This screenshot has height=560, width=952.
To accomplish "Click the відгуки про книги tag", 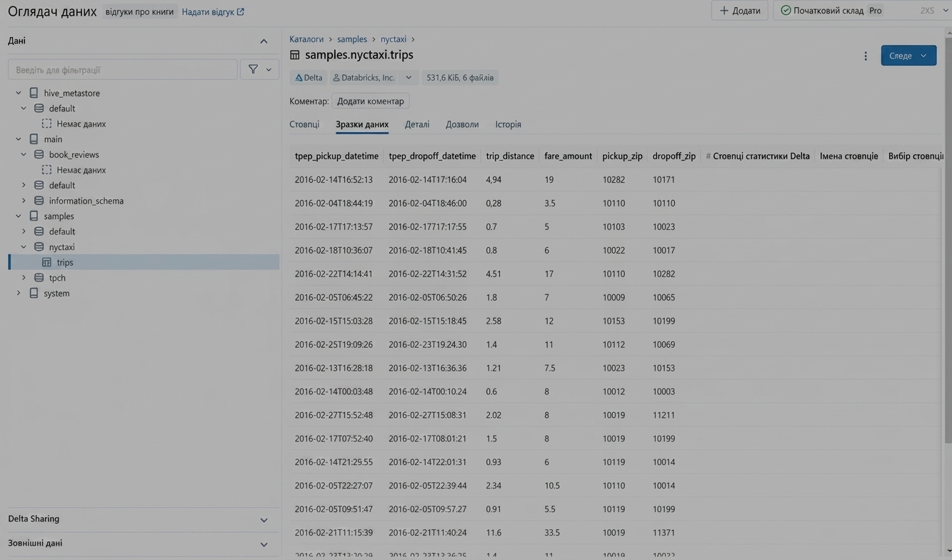I will (x=139, y=11).
